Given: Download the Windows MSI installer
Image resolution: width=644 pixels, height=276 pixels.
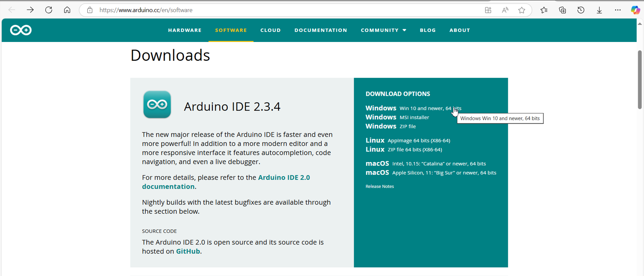Looking at the screenshot, I should (x=397, y=117).
